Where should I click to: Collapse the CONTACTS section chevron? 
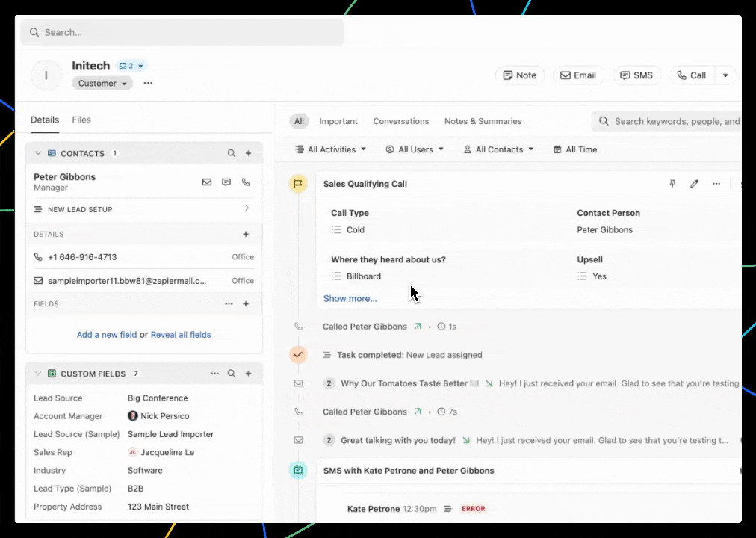tap(38, 153)
